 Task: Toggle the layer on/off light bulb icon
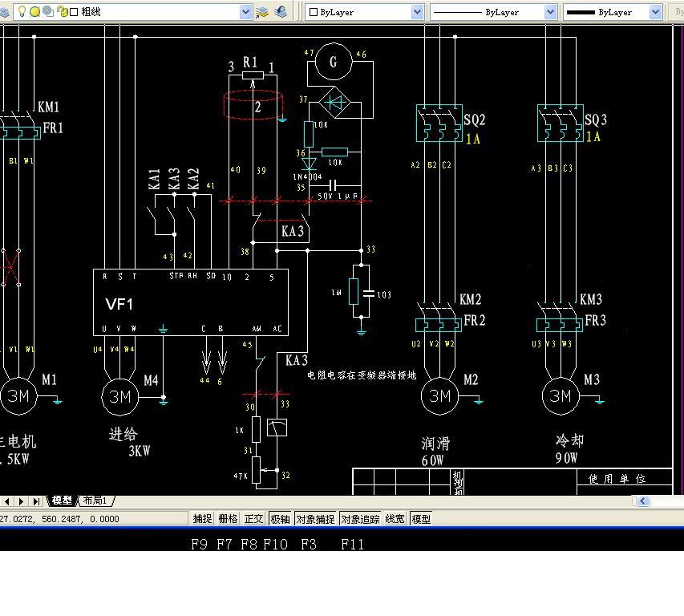[22, 12]
